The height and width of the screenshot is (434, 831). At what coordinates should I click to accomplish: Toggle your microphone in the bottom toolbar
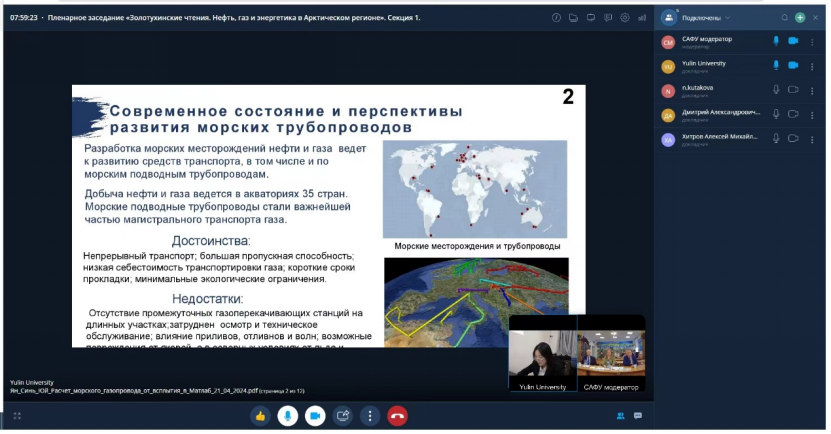tap(288, 415)
